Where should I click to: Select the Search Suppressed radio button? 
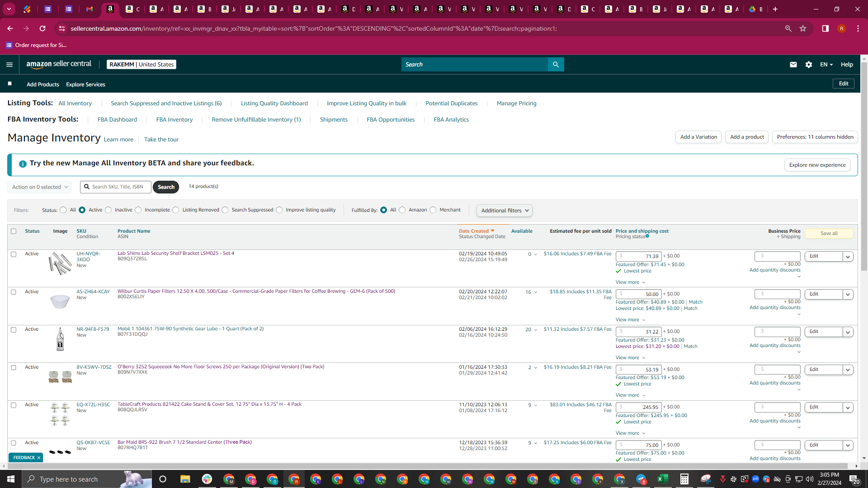pos(225,210)
